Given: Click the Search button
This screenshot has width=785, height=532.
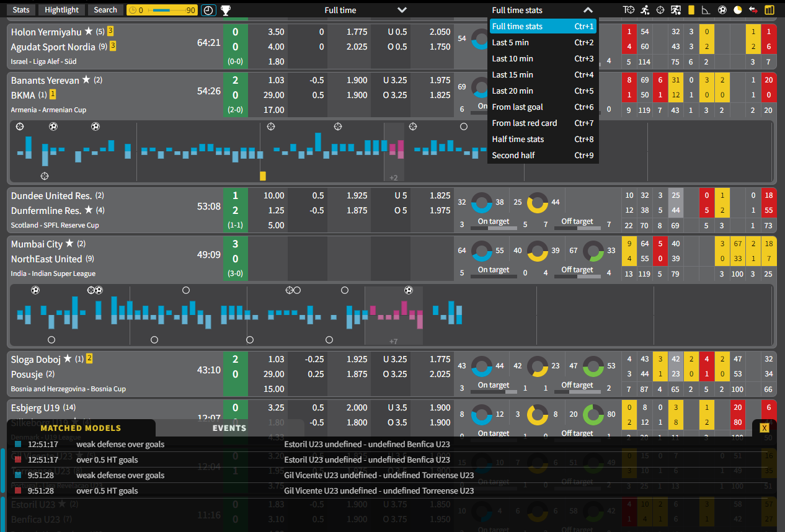Looking at the screenshot, I should [x=105, y=10].
